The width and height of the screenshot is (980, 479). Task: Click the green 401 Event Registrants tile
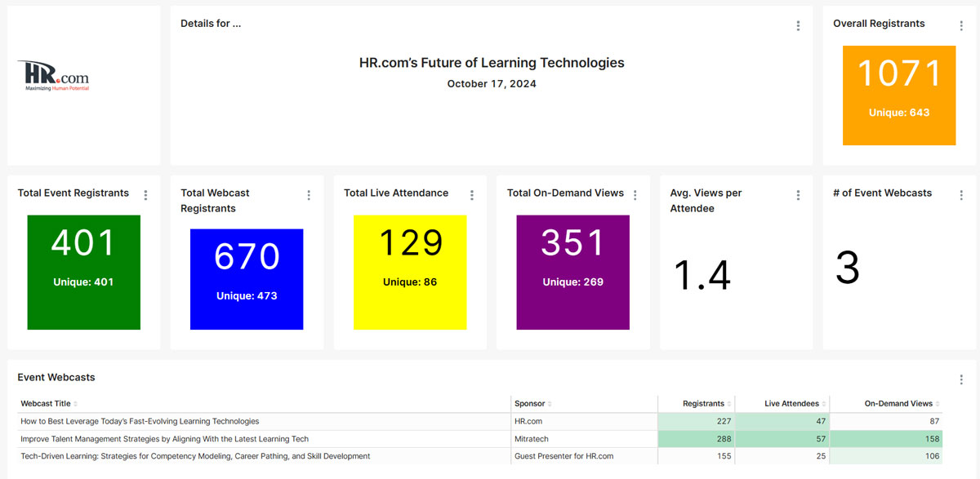(83, 273)
